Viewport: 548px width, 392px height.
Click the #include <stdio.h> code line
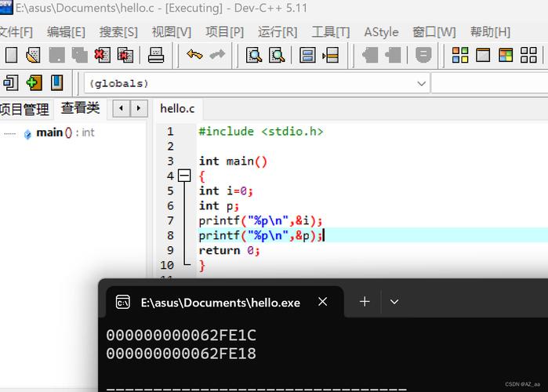(x=261, y=132)
